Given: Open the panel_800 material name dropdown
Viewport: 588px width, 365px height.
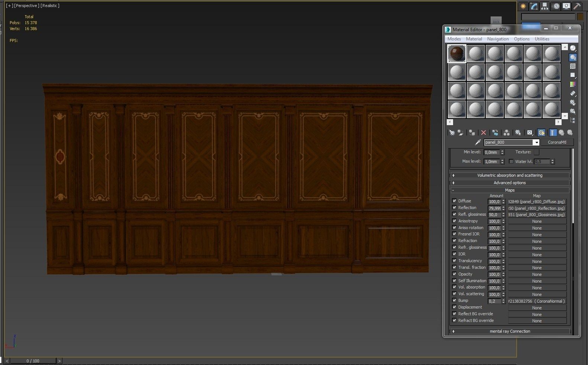Looking at the screenshot, I should point(536,143).
